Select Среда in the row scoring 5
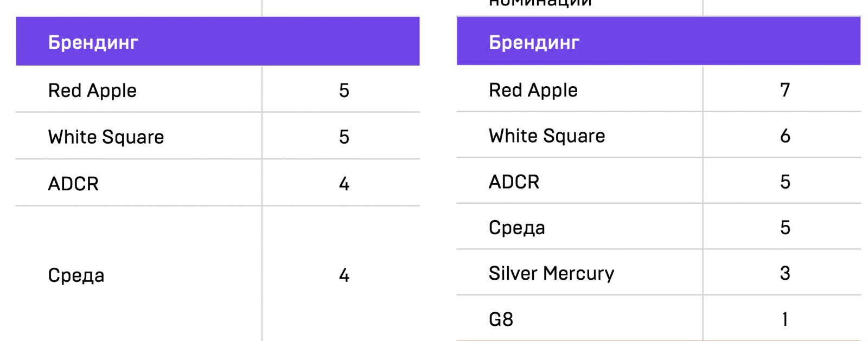The image size is (868, 341). pyautogui.click(x=516, y=228)
